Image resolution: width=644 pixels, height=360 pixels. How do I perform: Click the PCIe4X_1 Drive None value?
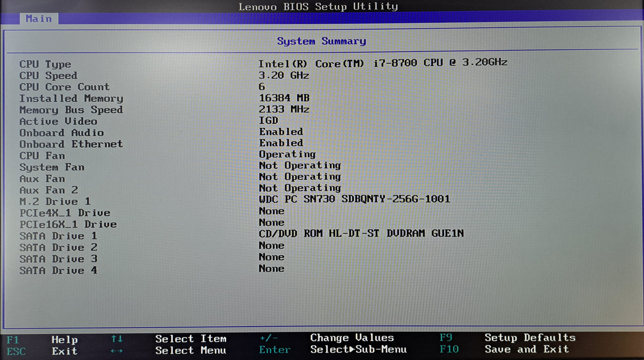click(x=272, y=211)
